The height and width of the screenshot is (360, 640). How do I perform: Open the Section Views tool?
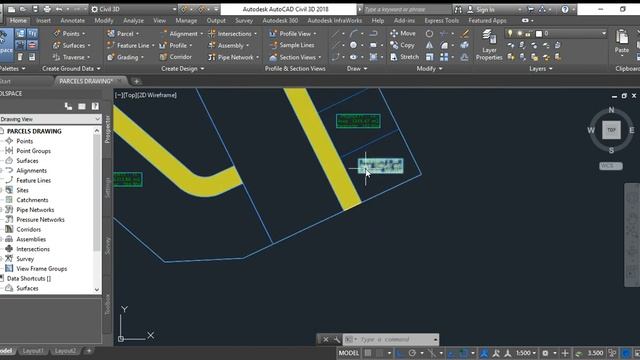pos(295,57)
